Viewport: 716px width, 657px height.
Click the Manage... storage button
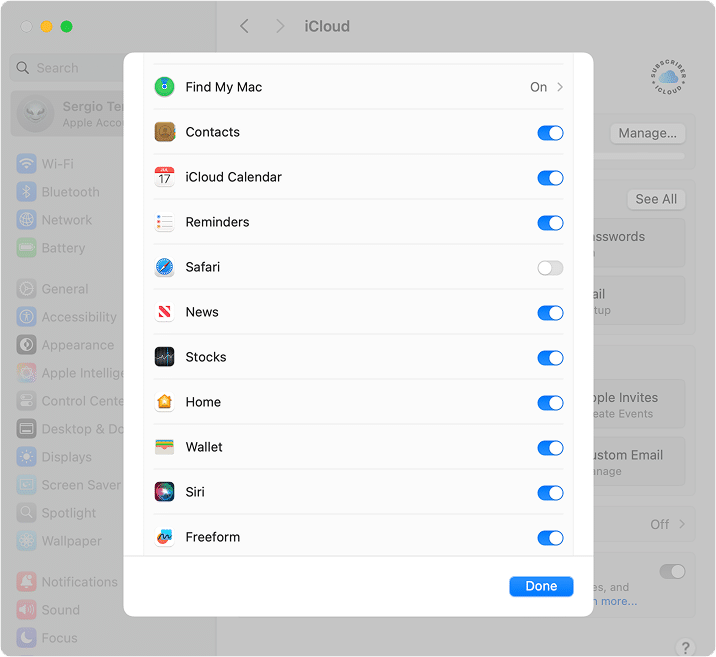(648, 133)
